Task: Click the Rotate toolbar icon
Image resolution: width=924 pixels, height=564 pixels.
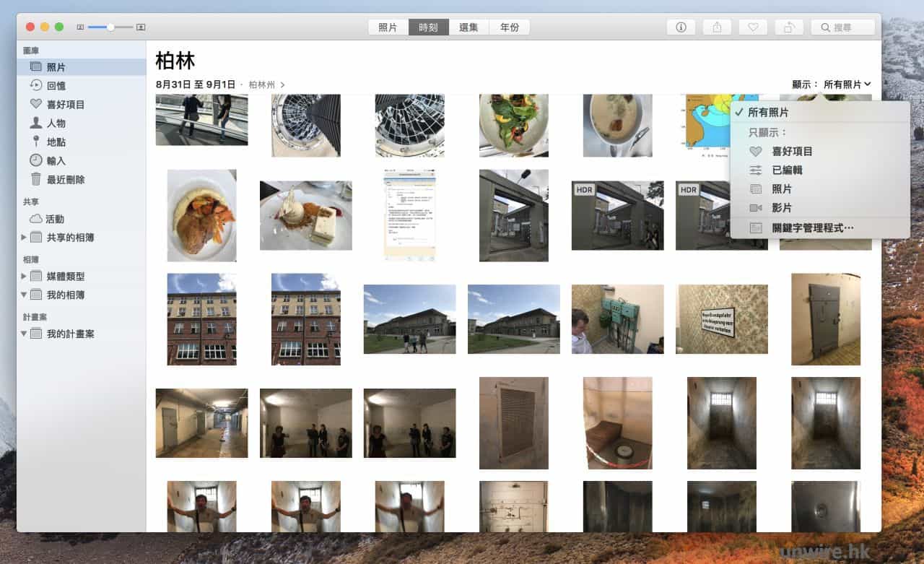Action: click(789, 27)
